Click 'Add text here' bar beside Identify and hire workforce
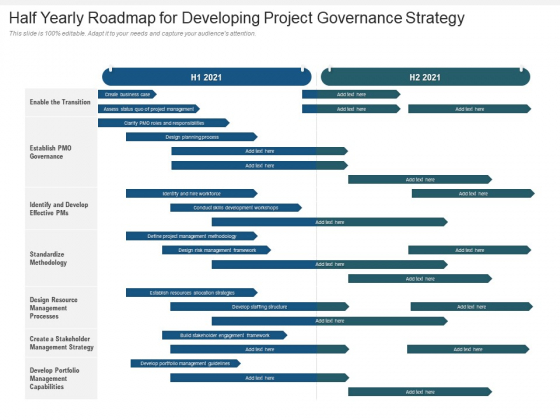Screen dimensions: 560x420 pyautogui.click(x=473, y=194)
